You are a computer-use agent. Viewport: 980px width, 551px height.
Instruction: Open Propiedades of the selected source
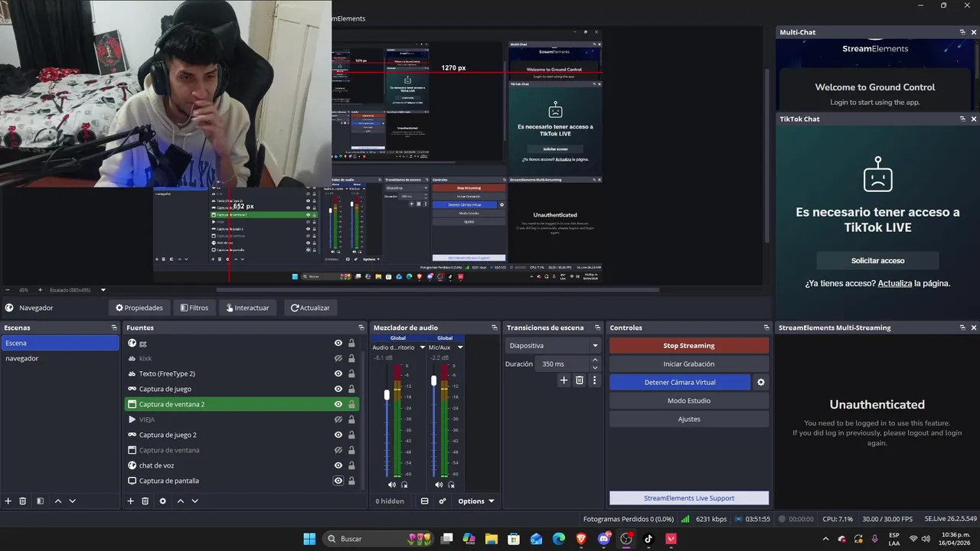(139, 308)
